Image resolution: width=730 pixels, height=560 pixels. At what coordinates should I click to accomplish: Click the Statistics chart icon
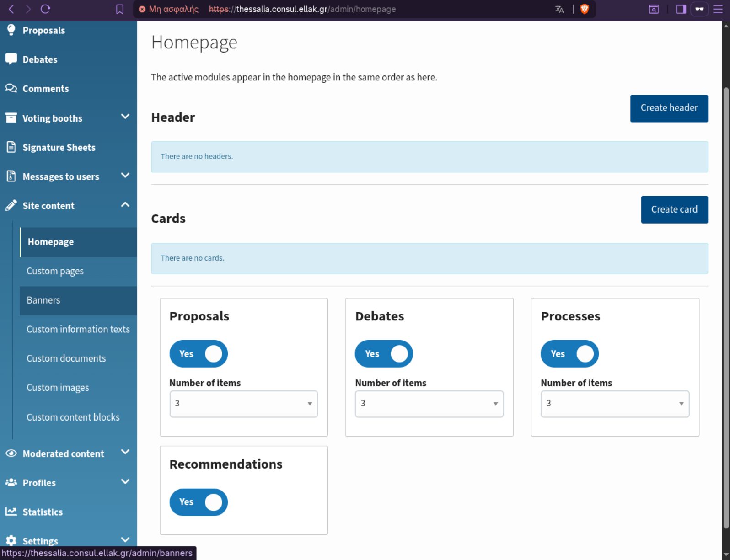click(x=11, y=512)
